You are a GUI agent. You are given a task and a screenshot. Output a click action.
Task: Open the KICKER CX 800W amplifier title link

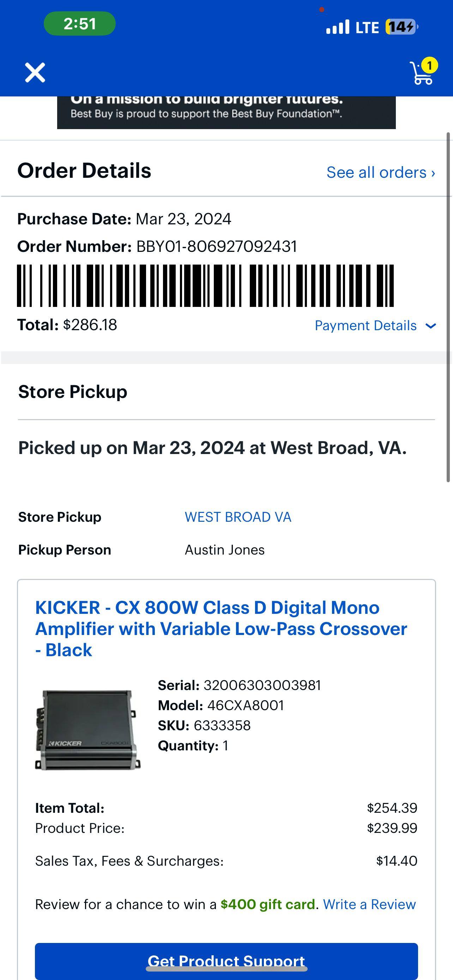221,629
